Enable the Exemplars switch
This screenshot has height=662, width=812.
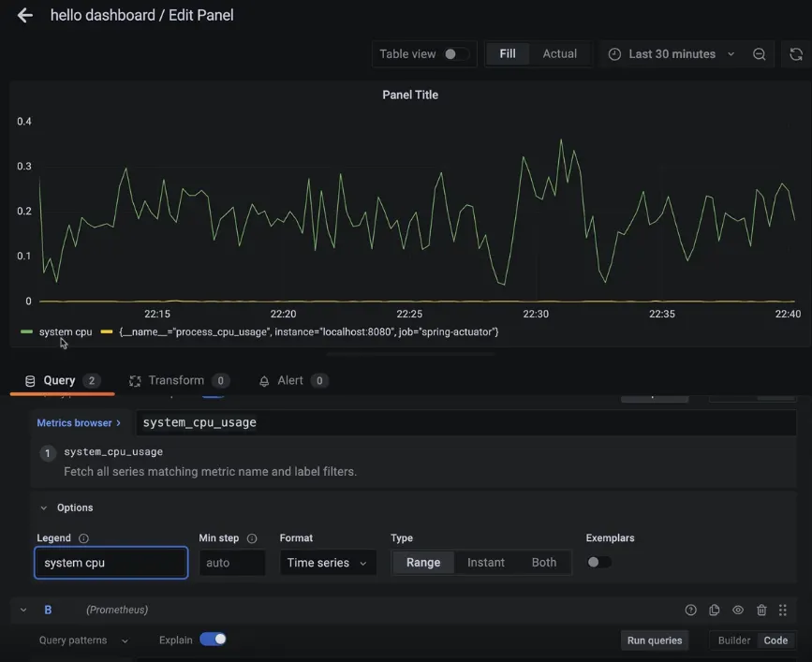tap(598, 562)
